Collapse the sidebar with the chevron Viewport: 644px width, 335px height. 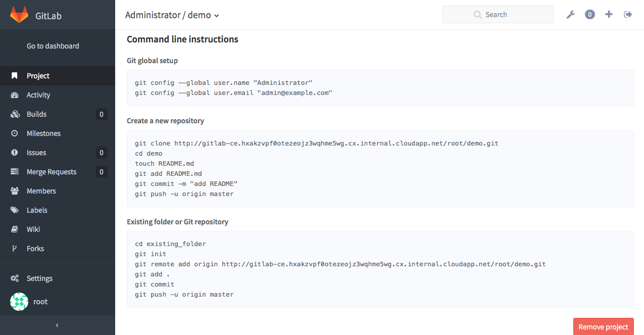(x=58, y=325)
